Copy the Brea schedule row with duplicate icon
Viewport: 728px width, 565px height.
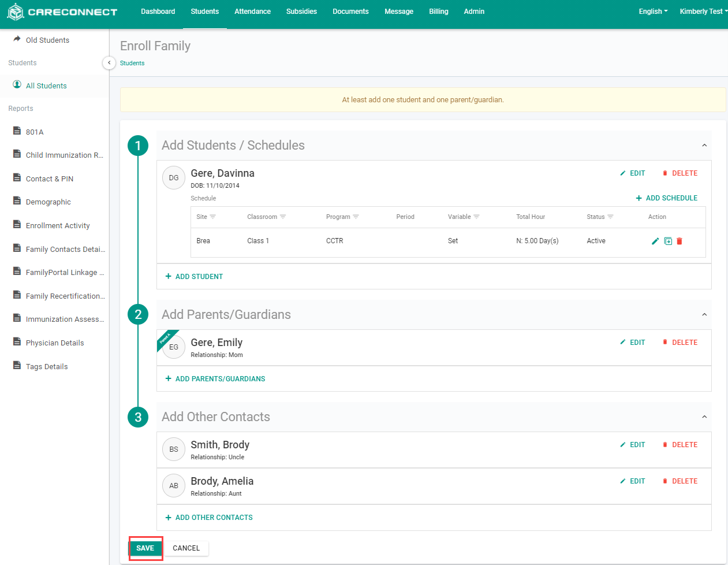[x=668, y=241]
